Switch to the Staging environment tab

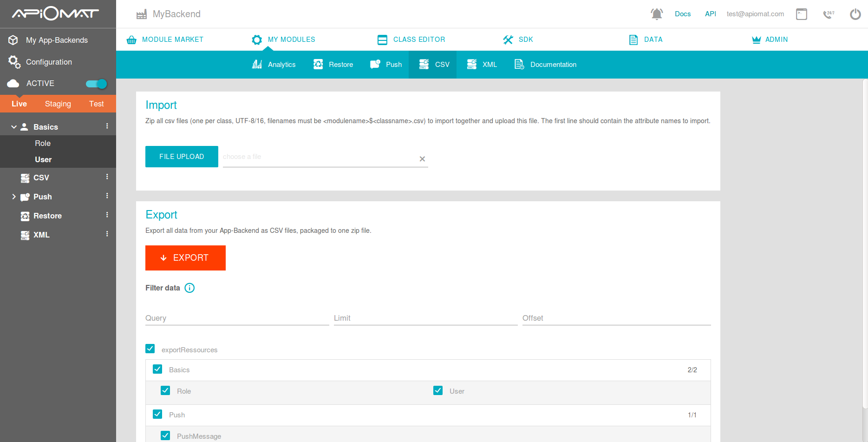tap(58, 104)
